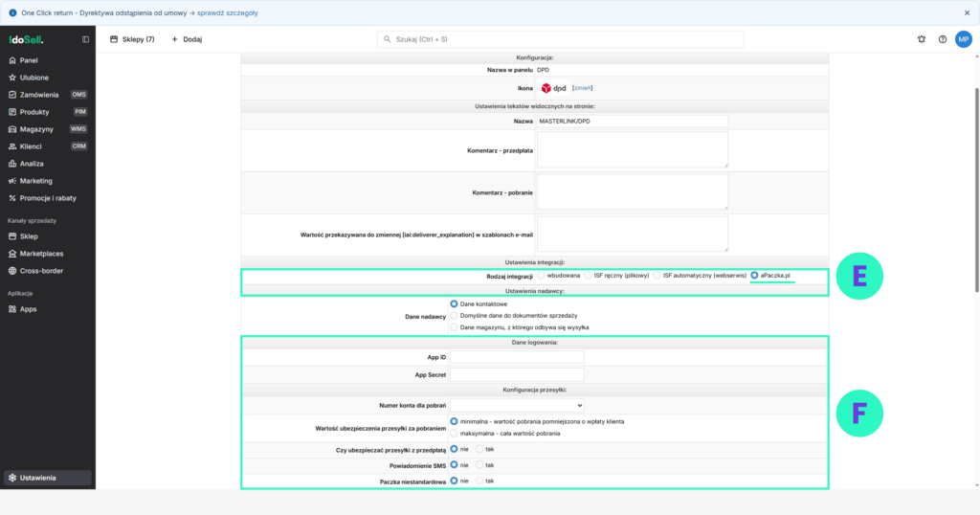Click the App ID input field

tap(517, 357)
